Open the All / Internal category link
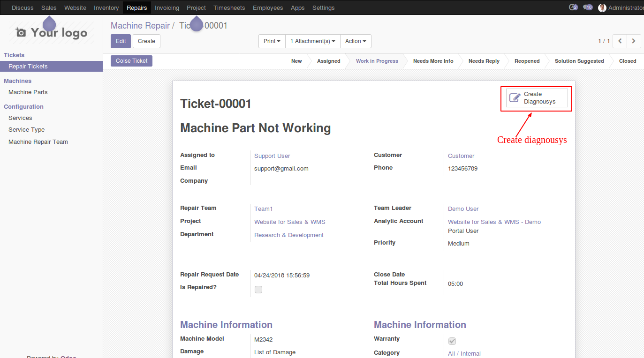This screenshot has height=358, width=644. tap(464, 354)
